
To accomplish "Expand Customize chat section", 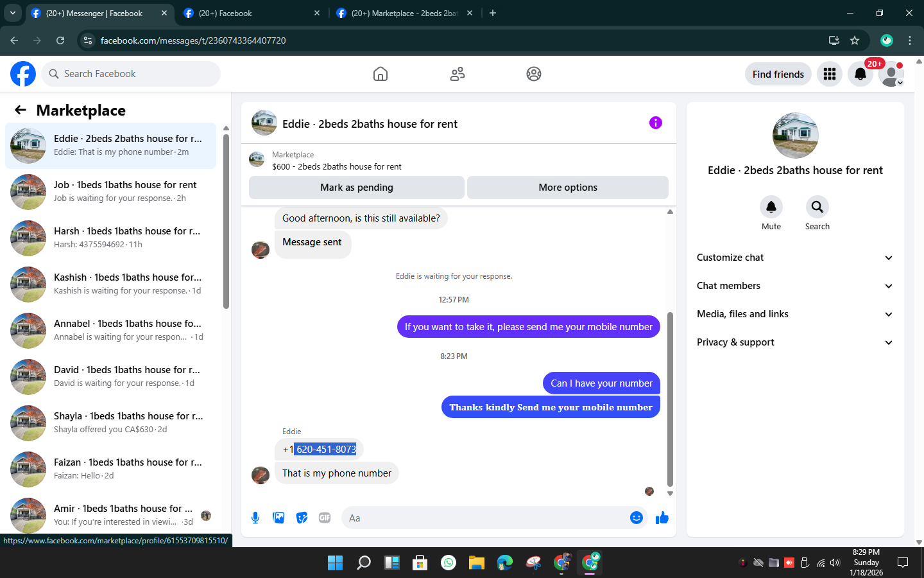I will pos(795,258).
